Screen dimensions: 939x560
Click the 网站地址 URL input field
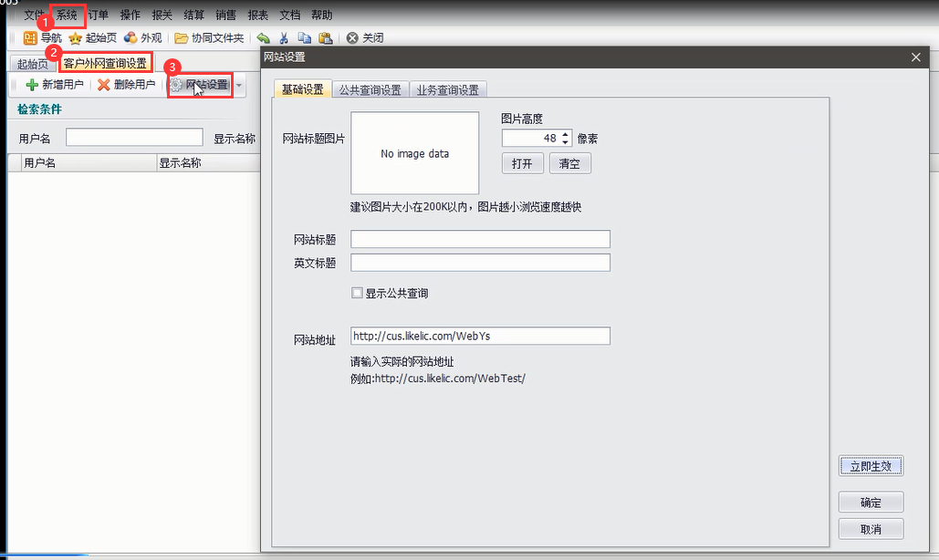tap(480, 336)
